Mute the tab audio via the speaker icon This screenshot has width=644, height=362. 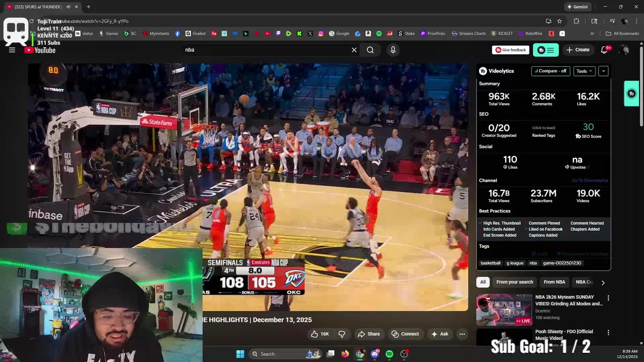tap(68, 7)
